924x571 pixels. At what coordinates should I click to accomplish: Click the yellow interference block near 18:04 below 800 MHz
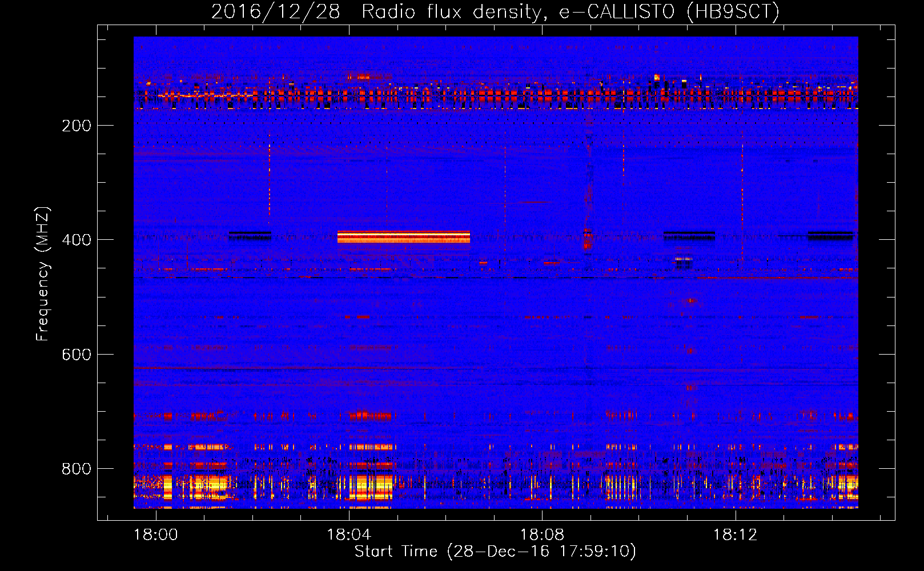click(371, 487)
